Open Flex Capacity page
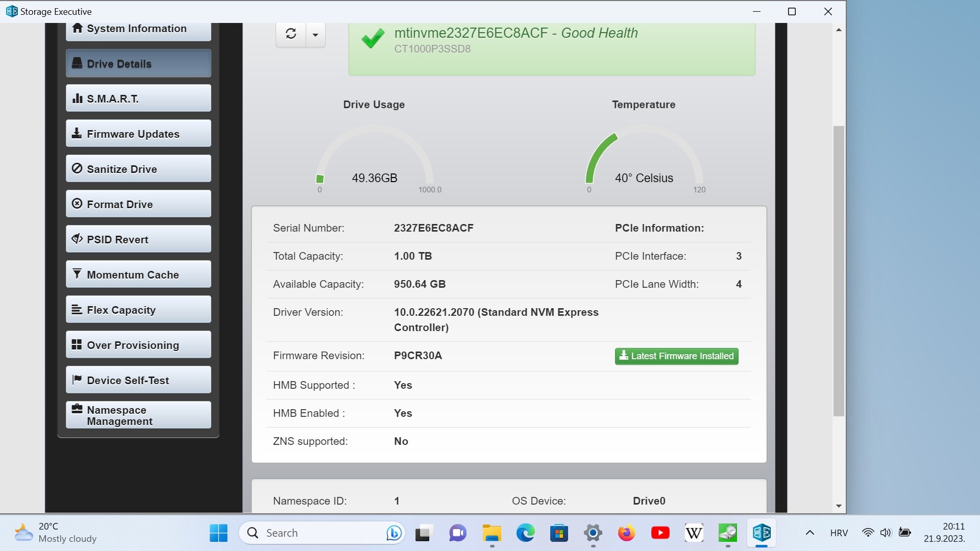This screenshot has width=980, height=551. (138, 310)
